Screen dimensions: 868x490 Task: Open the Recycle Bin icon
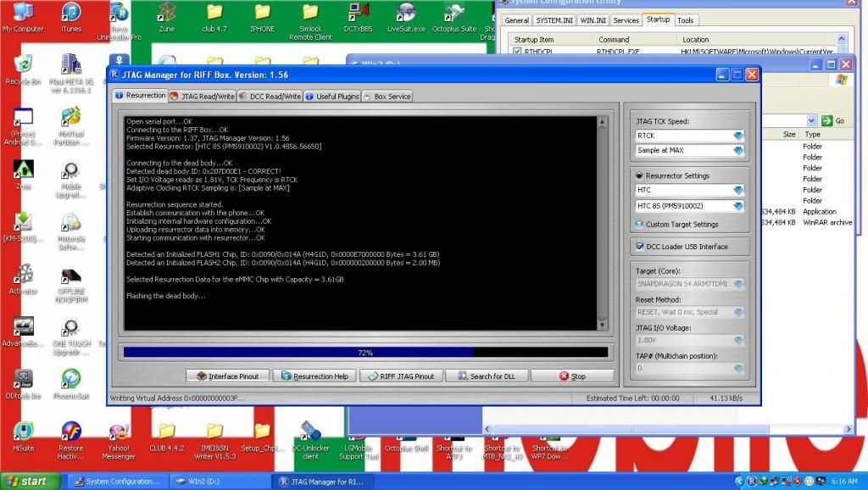(23, 70)
